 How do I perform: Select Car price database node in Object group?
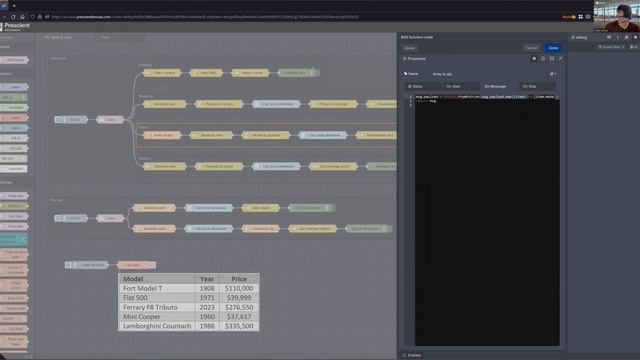323,135
